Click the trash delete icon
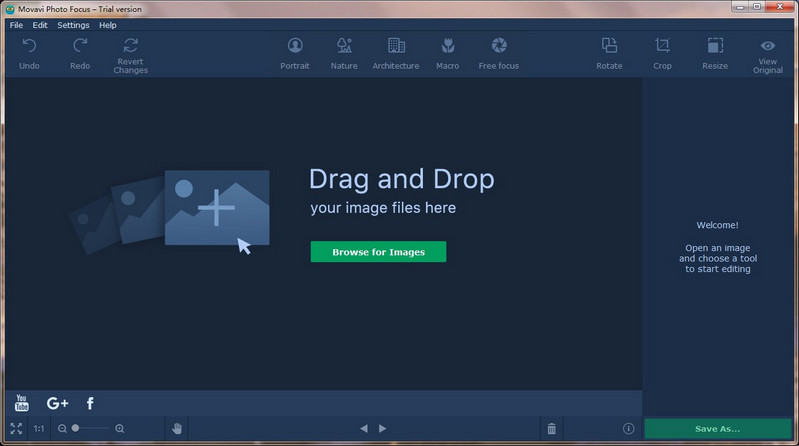 [552, 429]
